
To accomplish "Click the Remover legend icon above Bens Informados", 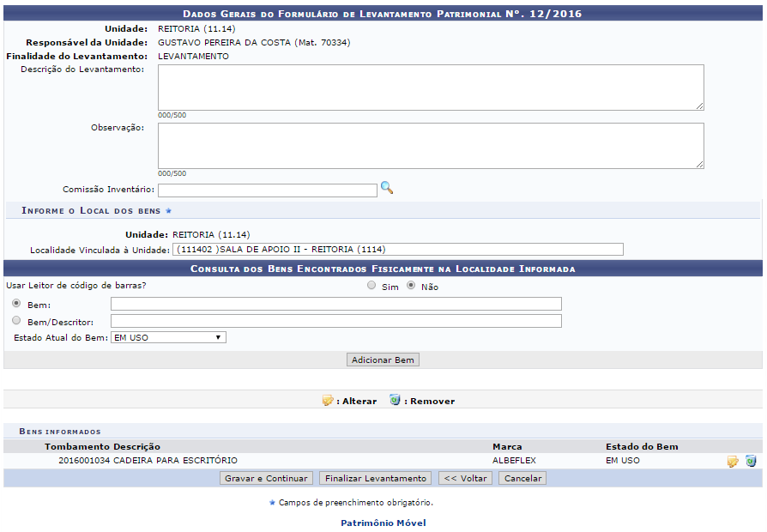I will pos(395,401).
